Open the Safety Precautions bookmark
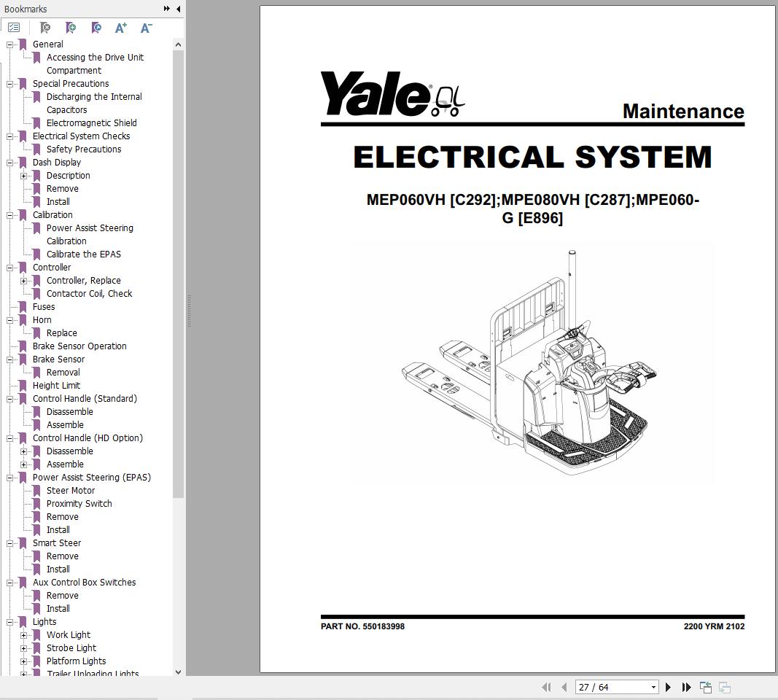The width and height of the screenshot is (778, 700). (x=84, y=149)
